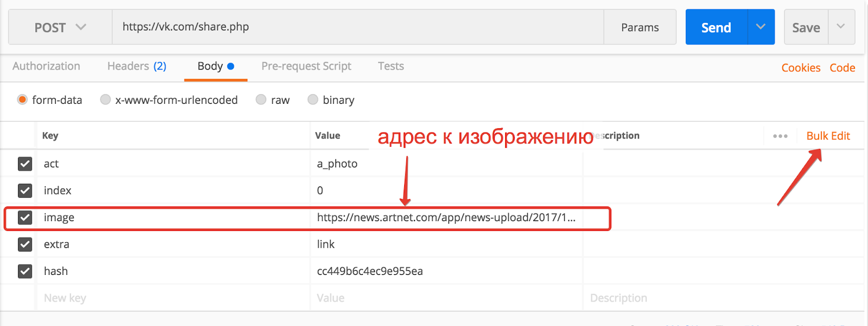Image resolution: width=868 pixels, height=326 pixels.
Task: Choose the binary body option
Action: 312,99
